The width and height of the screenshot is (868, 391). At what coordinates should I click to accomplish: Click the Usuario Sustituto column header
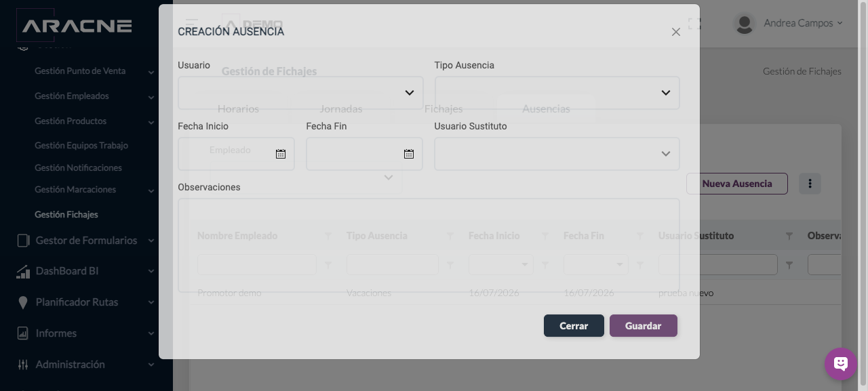coord(696,236)
